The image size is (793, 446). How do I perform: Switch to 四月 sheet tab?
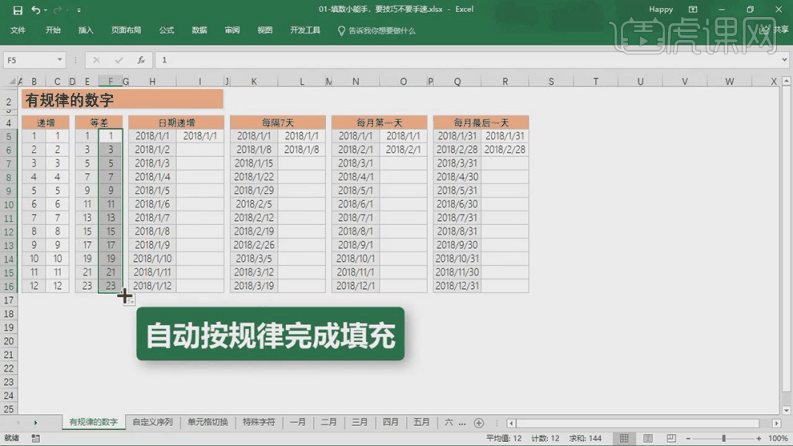390,422
